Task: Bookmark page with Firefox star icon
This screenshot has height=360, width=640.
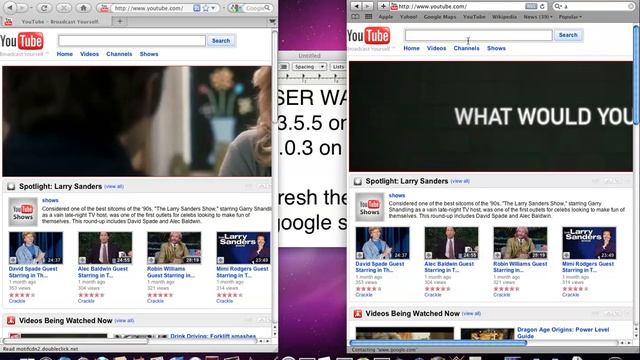Action: (206, 8)
